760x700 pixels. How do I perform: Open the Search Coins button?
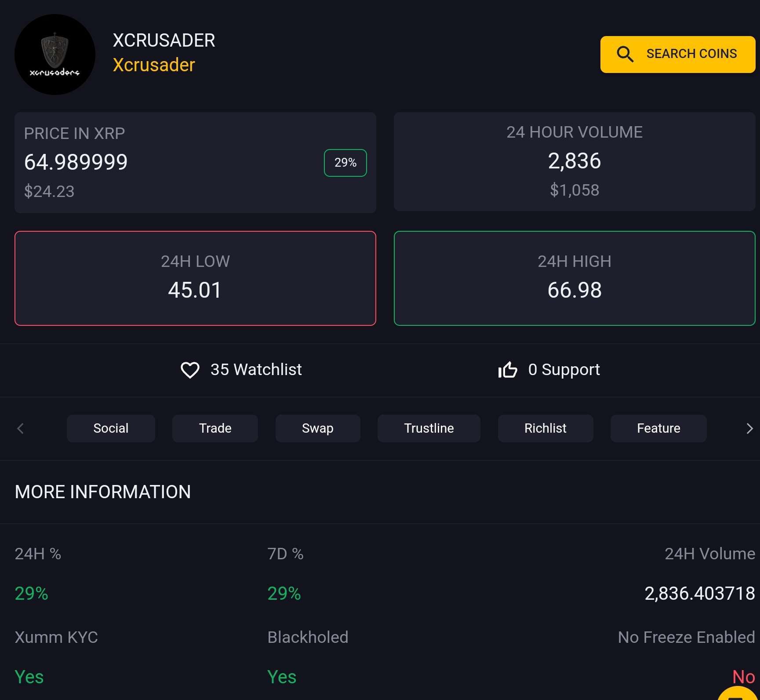[678, 54]
